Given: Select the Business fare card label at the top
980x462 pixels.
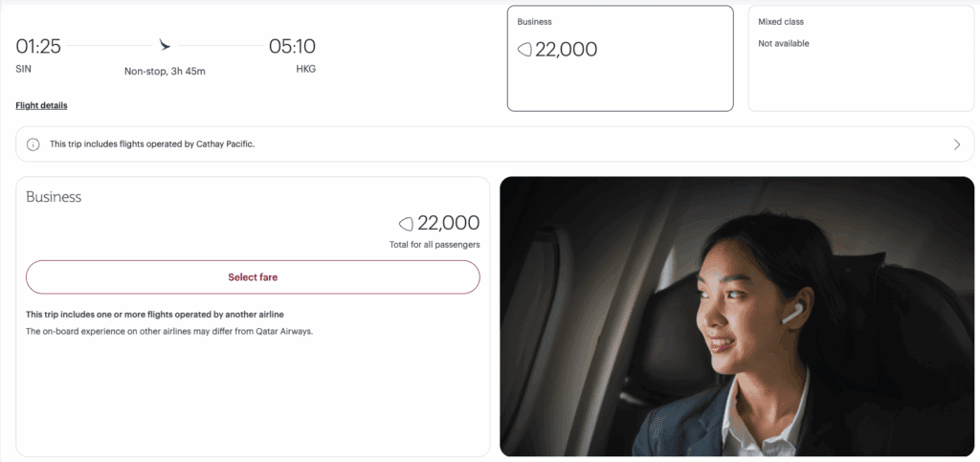Looking at the screenshot, I should click(x=534, y=21).
